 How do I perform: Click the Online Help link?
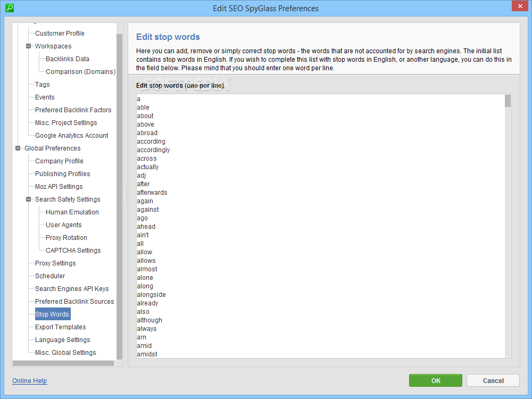29,381
